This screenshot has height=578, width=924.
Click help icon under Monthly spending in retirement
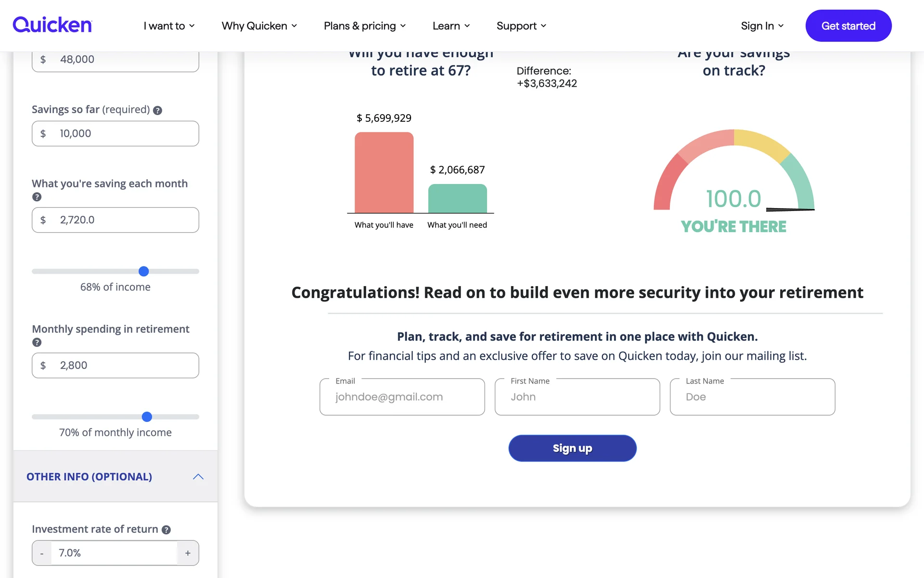(37, 342)
